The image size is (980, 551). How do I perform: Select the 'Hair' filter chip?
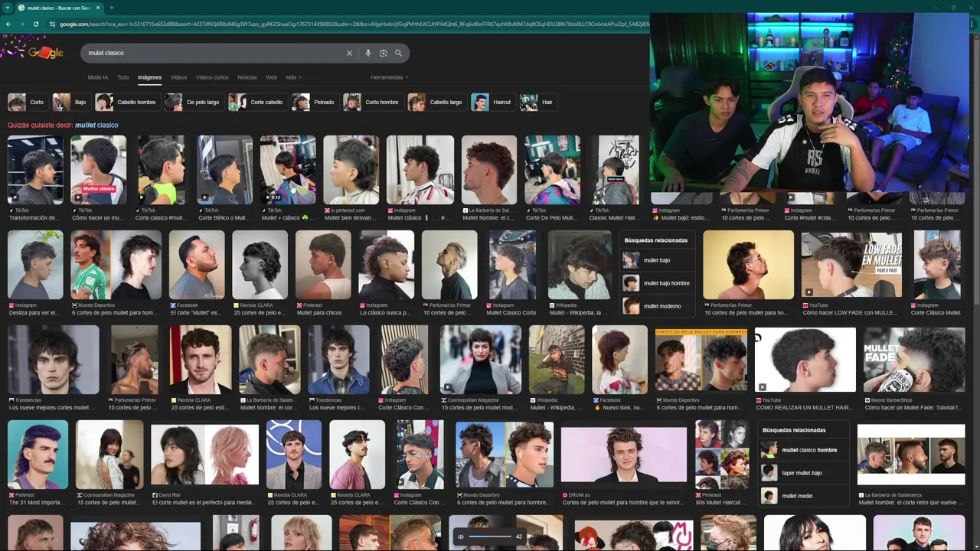click(538, 102)
